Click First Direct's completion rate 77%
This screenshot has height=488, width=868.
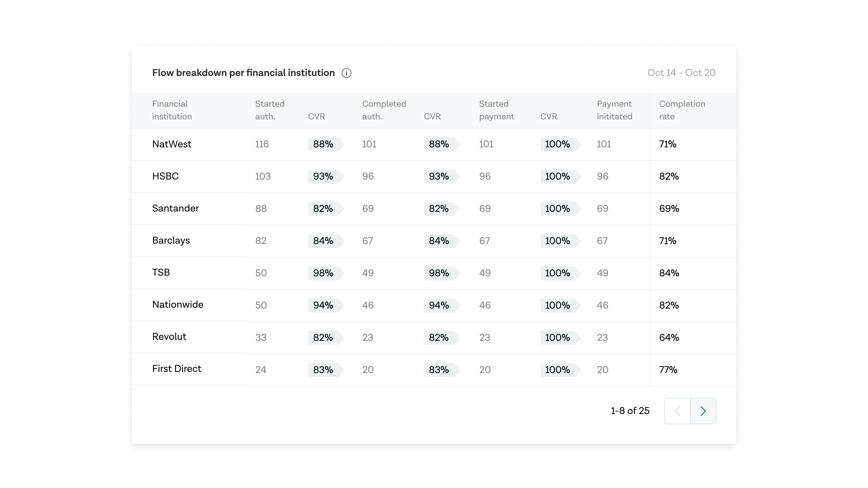668,370
